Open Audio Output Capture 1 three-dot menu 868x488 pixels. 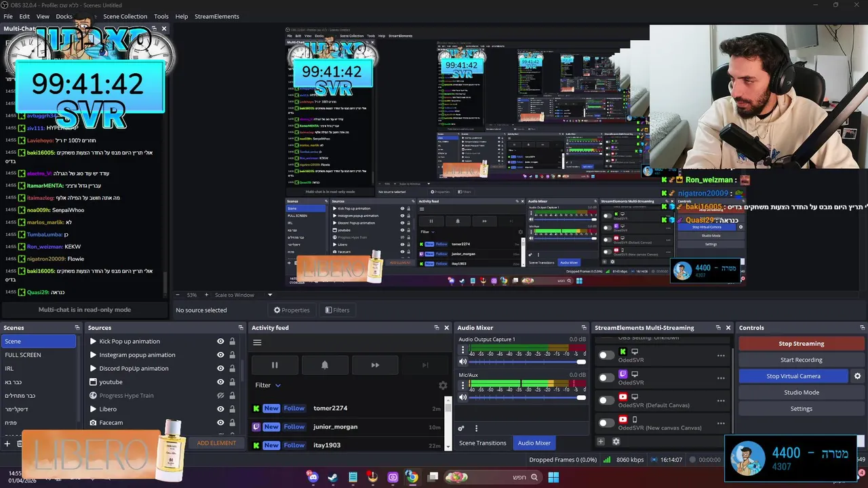(463, 350)
